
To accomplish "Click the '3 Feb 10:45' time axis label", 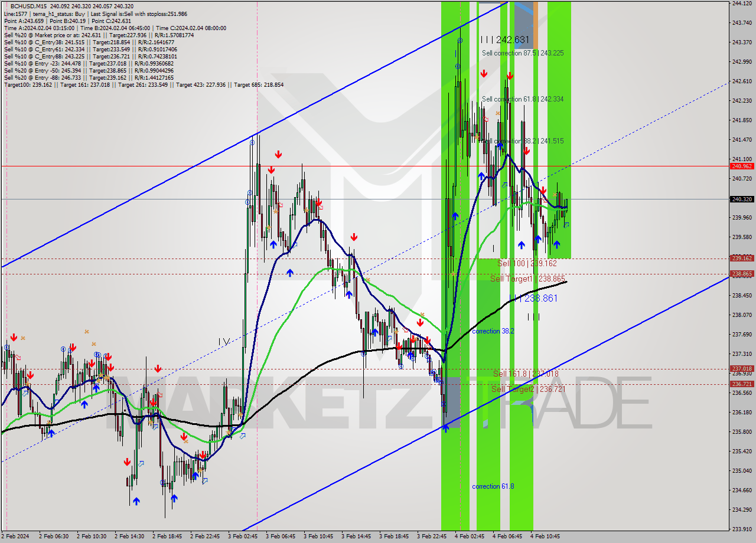I will pos(318,537).
